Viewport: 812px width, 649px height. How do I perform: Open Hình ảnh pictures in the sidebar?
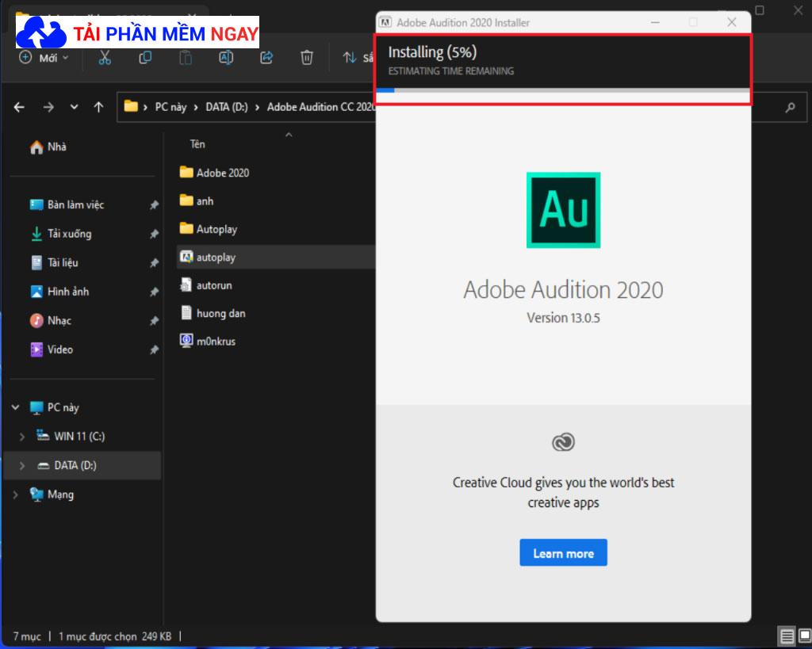click(x=68, y=292)
